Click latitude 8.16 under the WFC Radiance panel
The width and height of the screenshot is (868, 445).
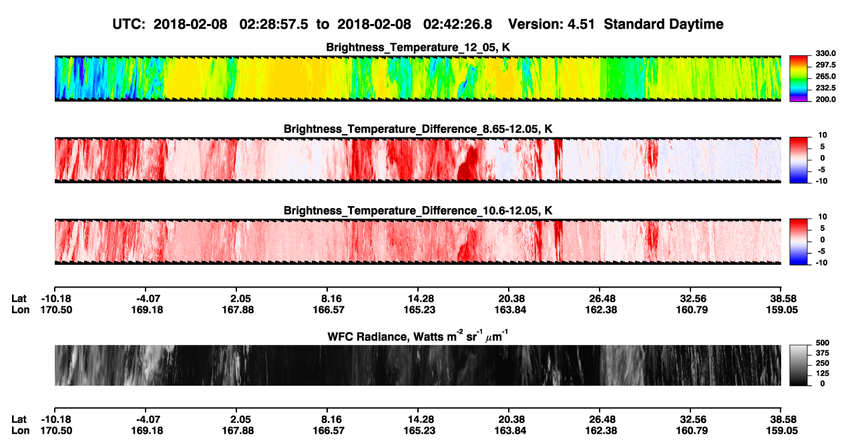coord(327,420)
